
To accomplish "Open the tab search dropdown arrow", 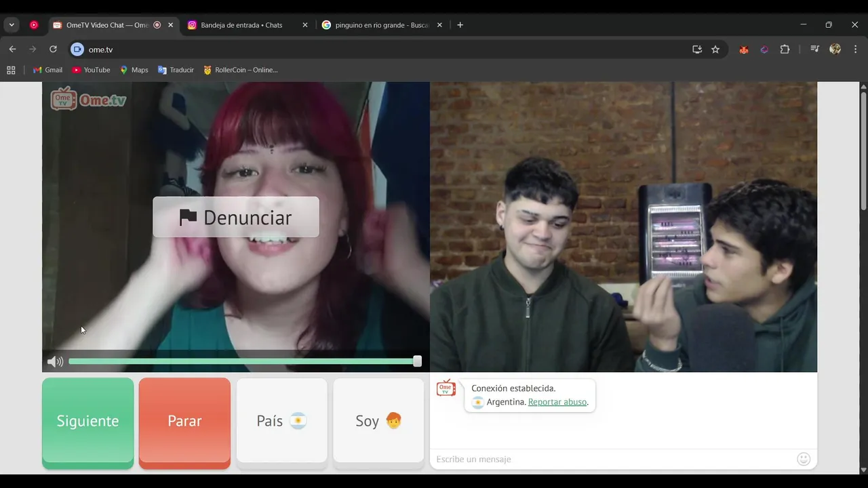I will 12,25.
